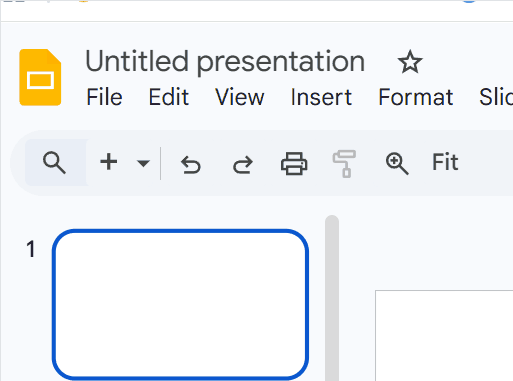
Task: Click the filmstrip vertical scrollbar
Action: (332, 298)
